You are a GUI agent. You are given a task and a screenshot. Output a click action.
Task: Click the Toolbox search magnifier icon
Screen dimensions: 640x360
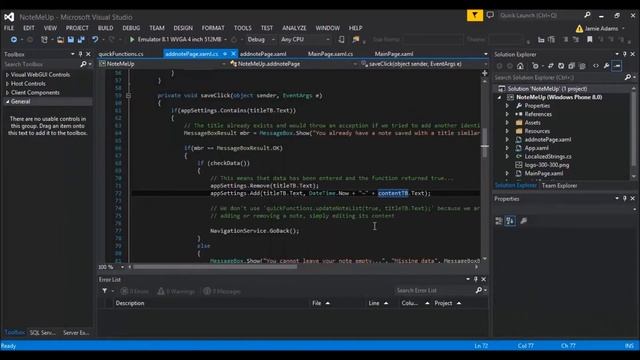coord(83,64)
